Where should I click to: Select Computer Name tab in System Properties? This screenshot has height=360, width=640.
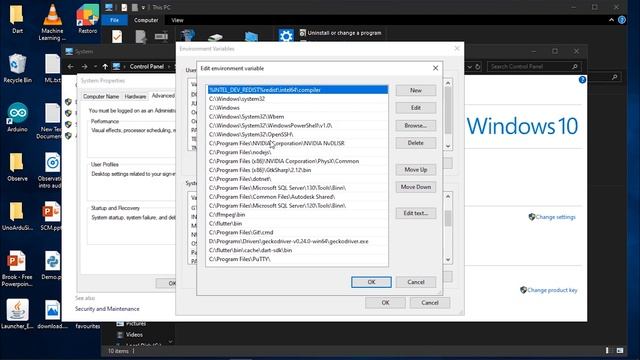coord(101,96)
